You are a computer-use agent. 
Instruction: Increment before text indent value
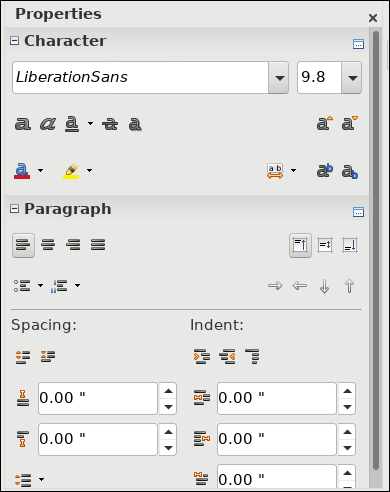(347, 391)
